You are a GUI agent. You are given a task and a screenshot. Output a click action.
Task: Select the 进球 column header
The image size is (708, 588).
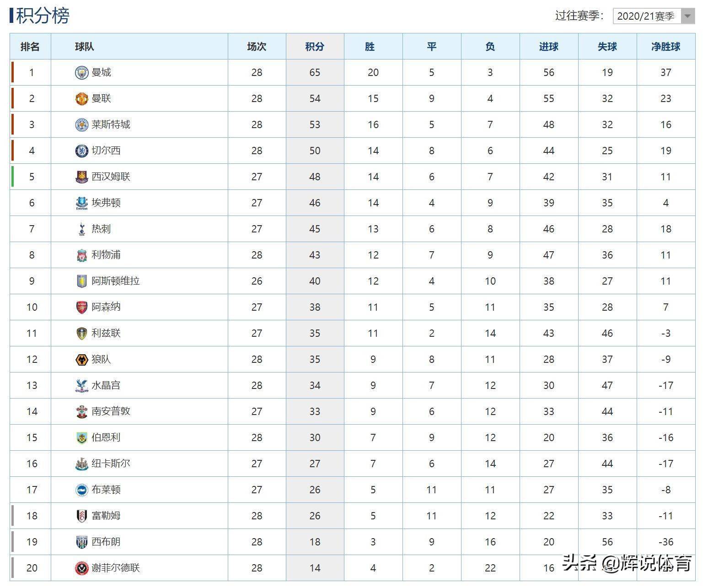(549, 47)
